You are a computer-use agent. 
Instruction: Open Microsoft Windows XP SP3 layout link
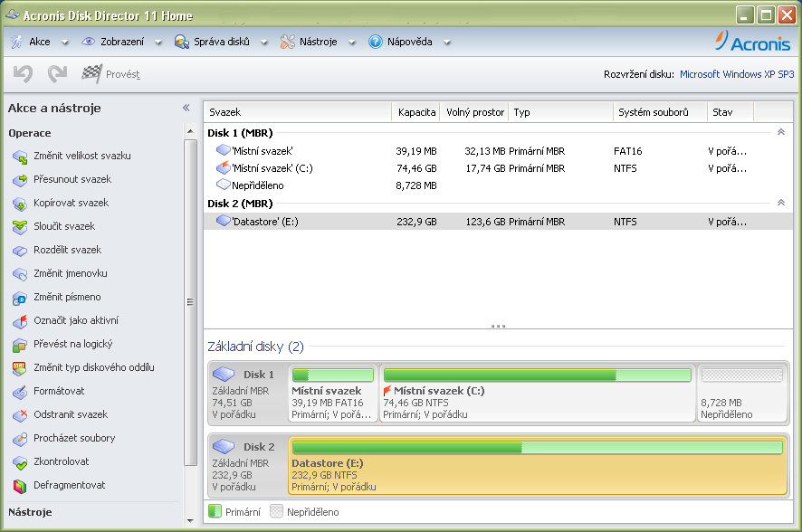[737, 74]
